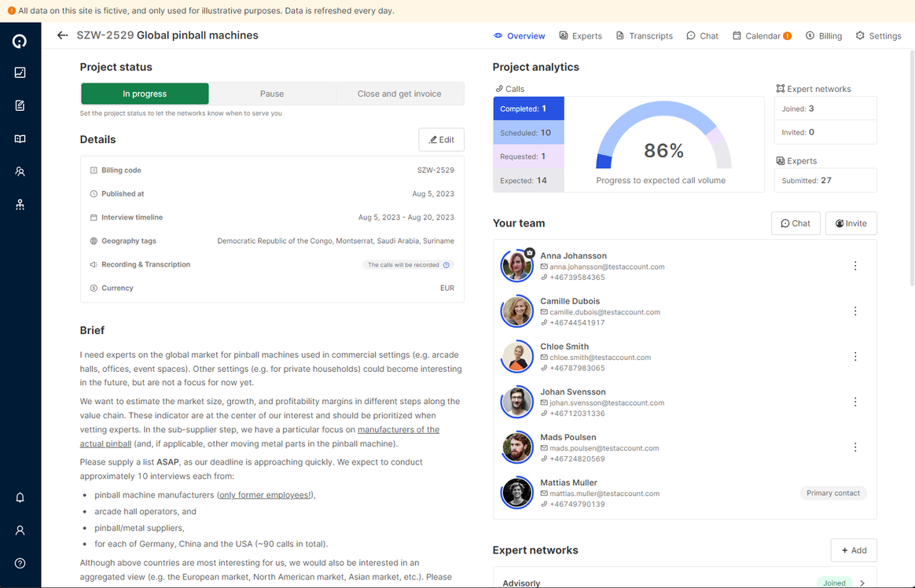Open the Chat tab
Viewport: 915px width, 588px height.
702,36
